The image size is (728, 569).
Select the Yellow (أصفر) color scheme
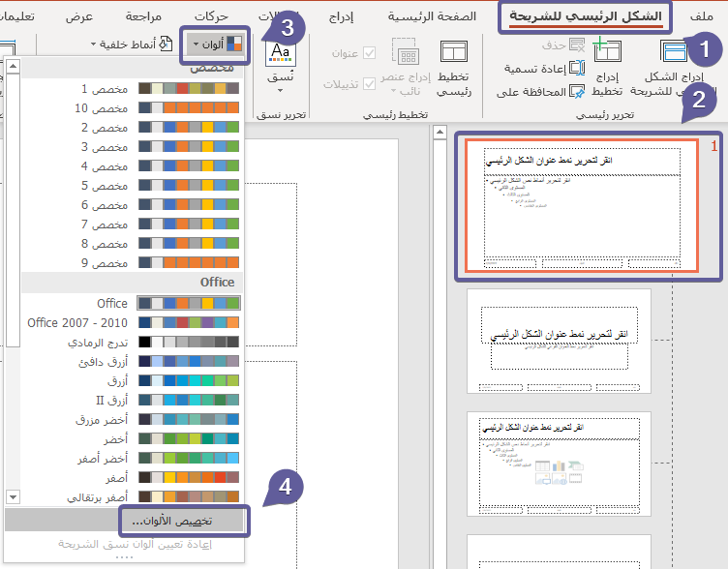[x=132, y=478]
